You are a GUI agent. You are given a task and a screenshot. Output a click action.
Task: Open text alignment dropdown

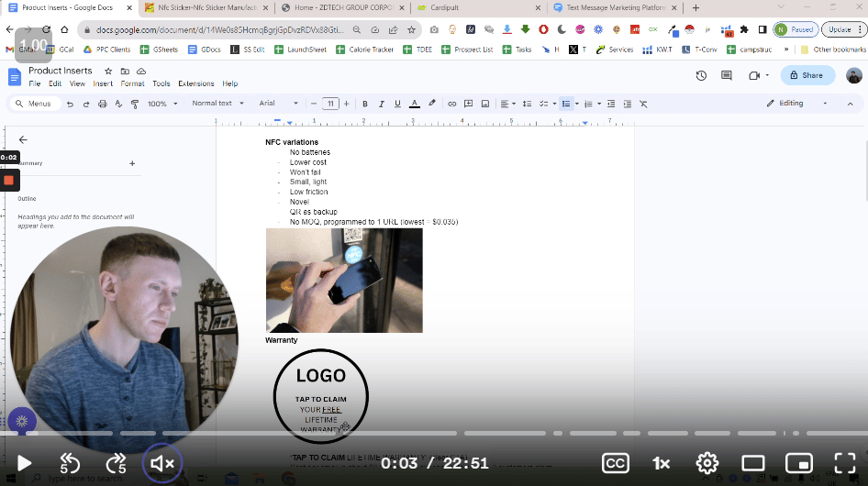click(507, 104)
